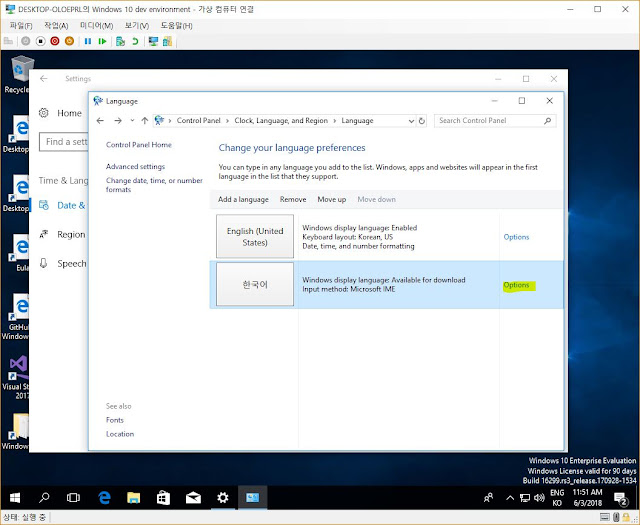
Task: Open Microsoft Edge from taskbar
Action: click(104, 498)
